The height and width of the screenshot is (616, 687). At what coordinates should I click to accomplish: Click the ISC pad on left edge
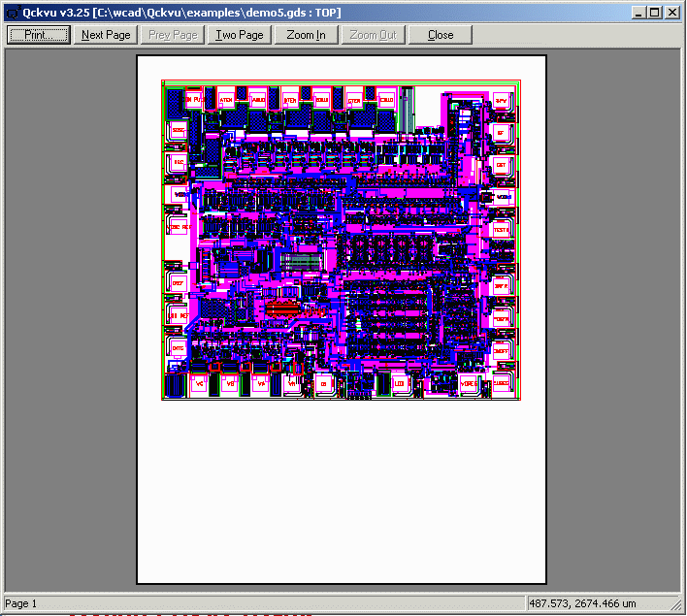pyautogui.click(x=178, y=162)
